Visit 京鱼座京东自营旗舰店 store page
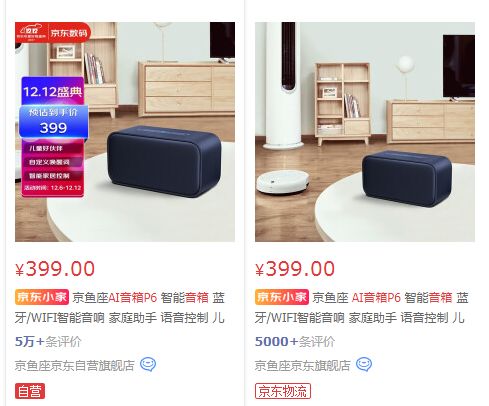 click(x=74, y=365)
